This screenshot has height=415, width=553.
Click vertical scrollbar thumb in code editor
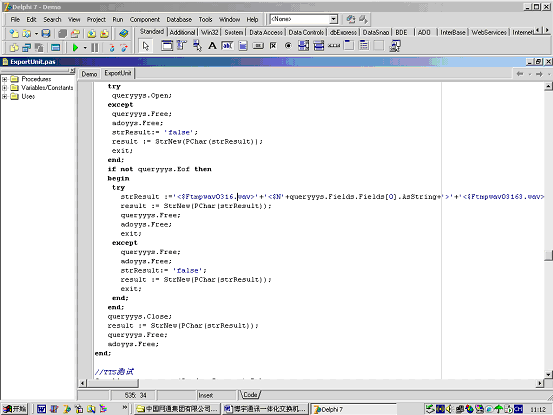(548, 255)
